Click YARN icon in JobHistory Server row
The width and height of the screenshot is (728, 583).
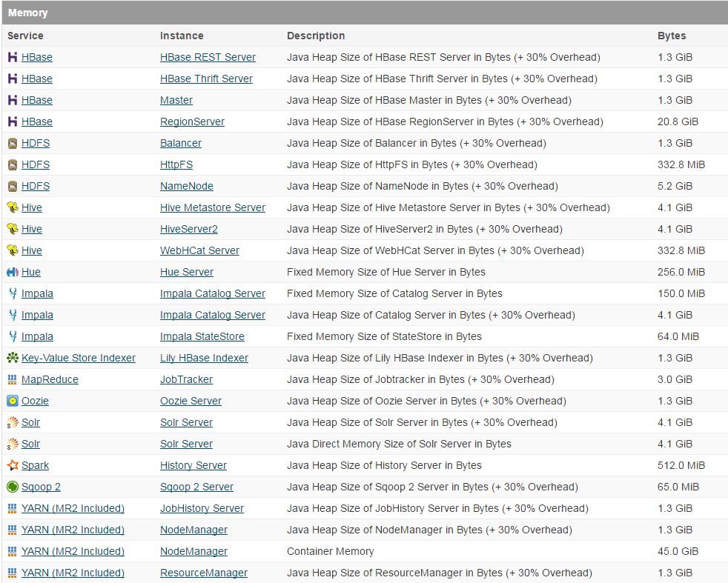13,508
